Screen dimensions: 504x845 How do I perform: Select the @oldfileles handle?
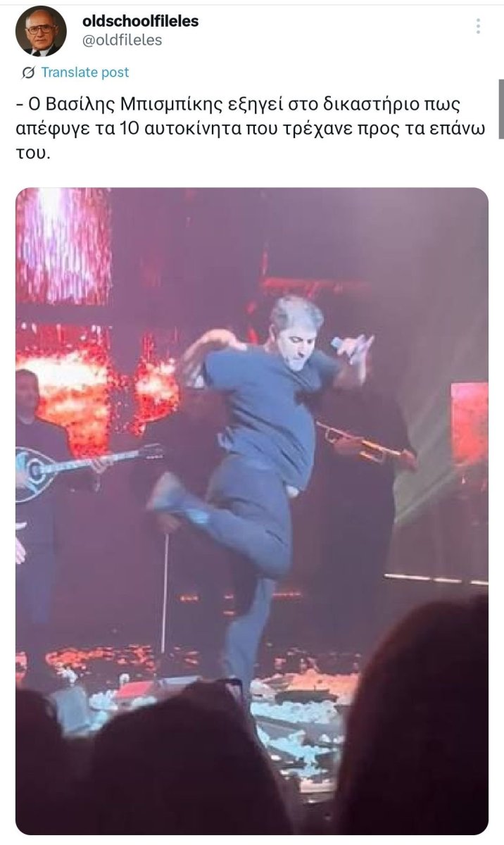click(122, 40)
